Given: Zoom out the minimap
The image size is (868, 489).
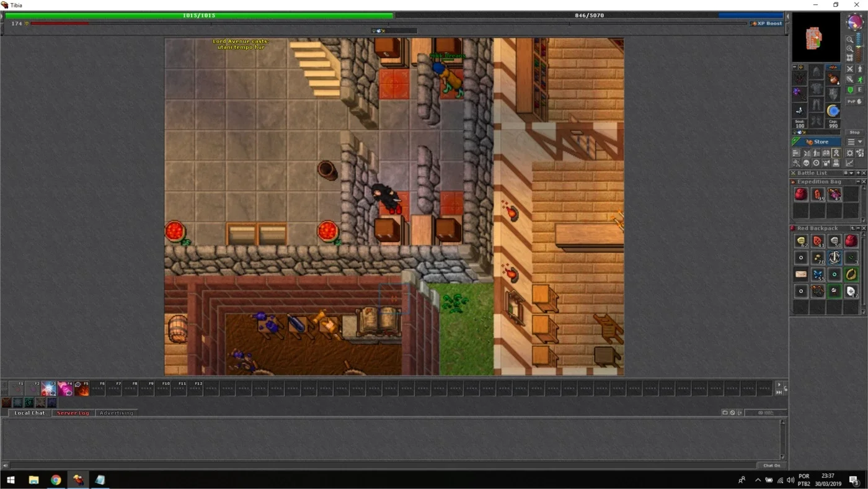Looking at the screenshot, I should [x=850, y=39].
